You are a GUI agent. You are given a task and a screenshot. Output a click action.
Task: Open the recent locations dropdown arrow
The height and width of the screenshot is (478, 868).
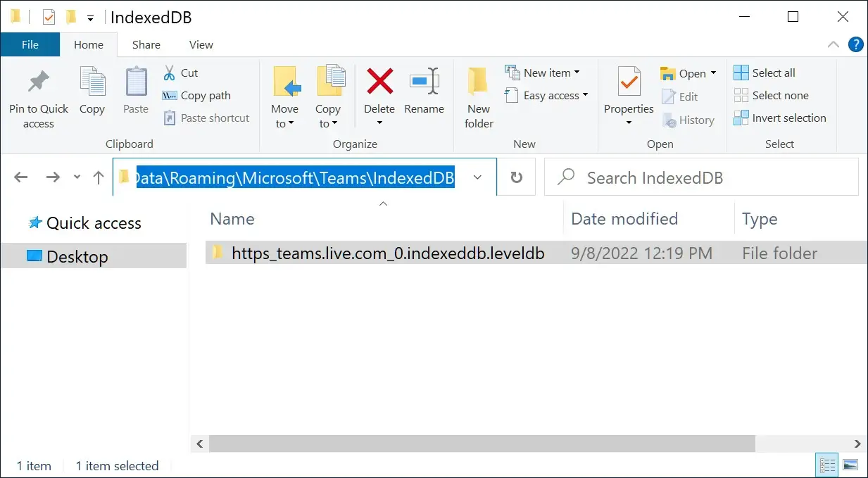77,177
